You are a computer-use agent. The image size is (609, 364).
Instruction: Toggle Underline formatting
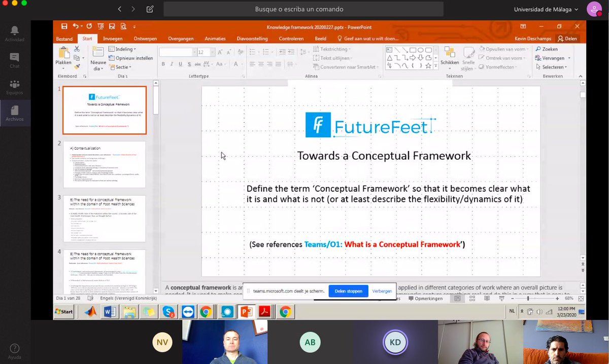pos(180,64)
